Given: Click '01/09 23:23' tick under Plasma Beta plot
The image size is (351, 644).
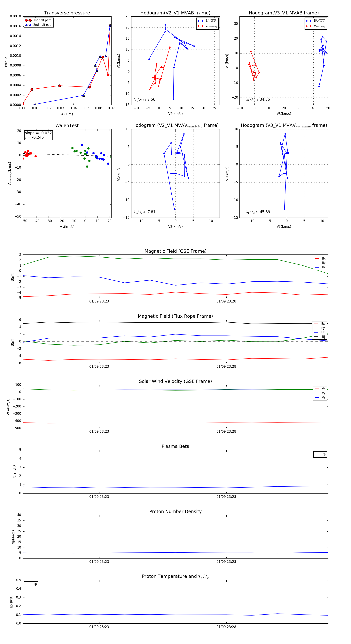Looking at the screenshot, I should 99,496.
